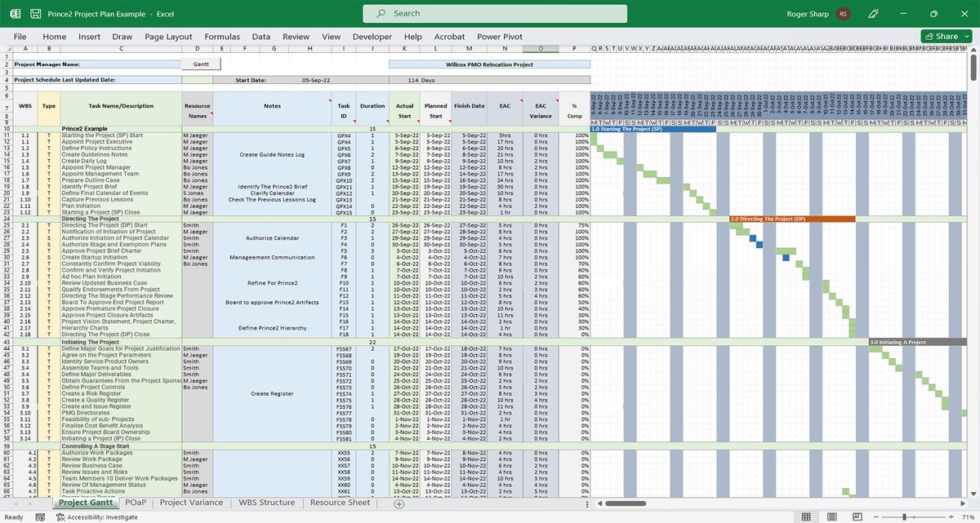Click the sheet tabs previous arrow
The image size is (980, 523).
pyautogui.click(x=14, y=503)
